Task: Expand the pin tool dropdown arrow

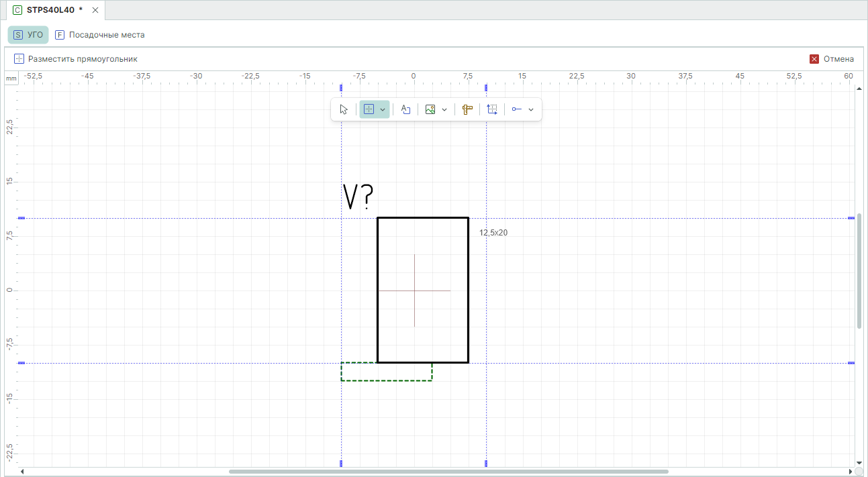Action: tap(531, 109)
